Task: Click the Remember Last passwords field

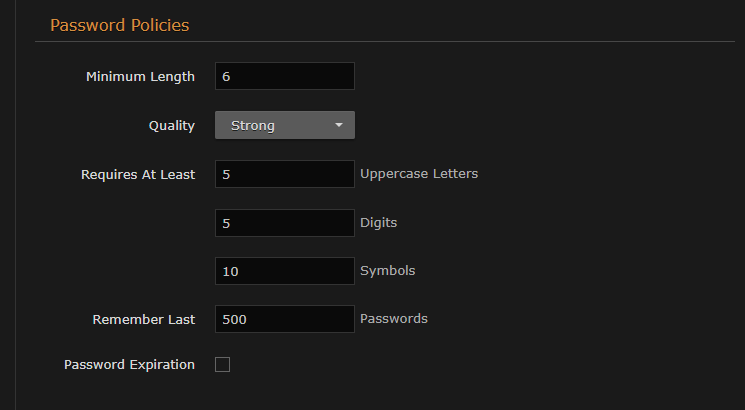Action: 284,320
